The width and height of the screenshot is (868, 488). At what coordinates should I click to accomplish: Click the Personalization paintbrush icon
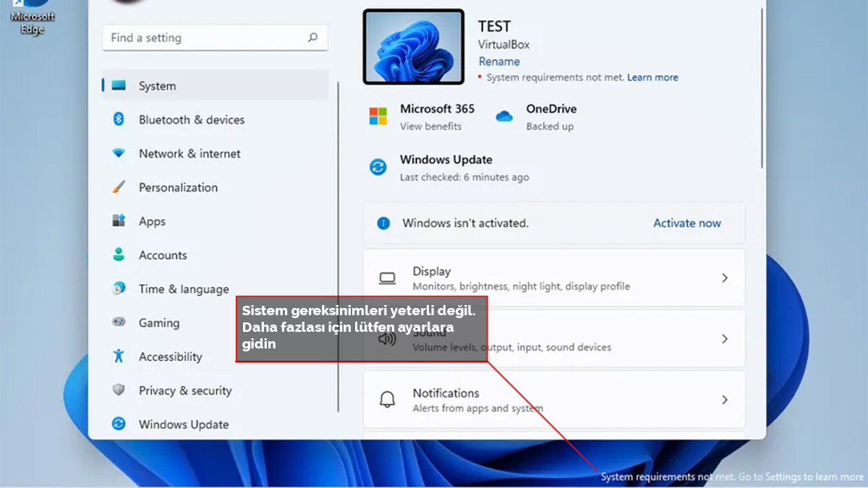pos(119,187)
